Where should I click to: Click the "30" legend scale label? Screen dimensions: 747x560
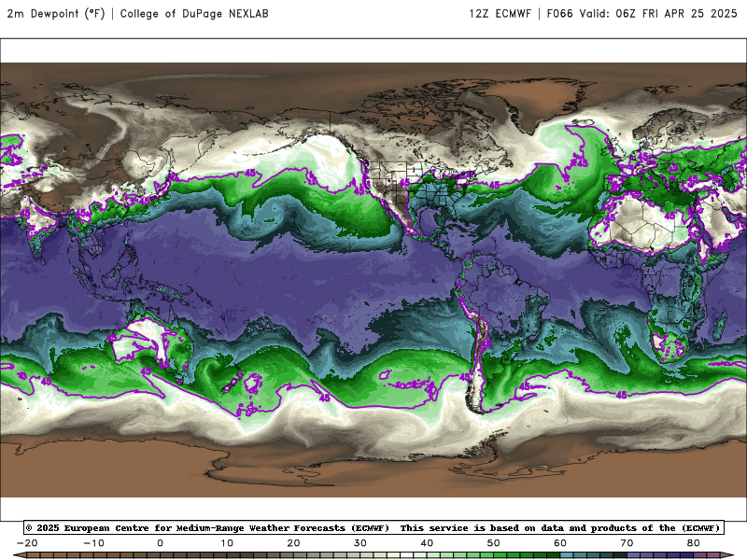coord(360,543)
